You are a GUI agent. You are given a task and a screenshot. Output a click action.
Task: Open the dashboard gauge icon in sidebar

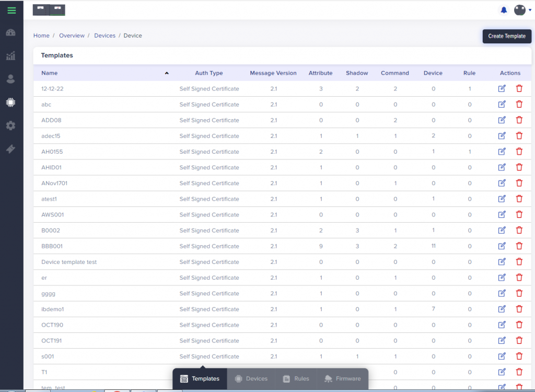point(11,33)
